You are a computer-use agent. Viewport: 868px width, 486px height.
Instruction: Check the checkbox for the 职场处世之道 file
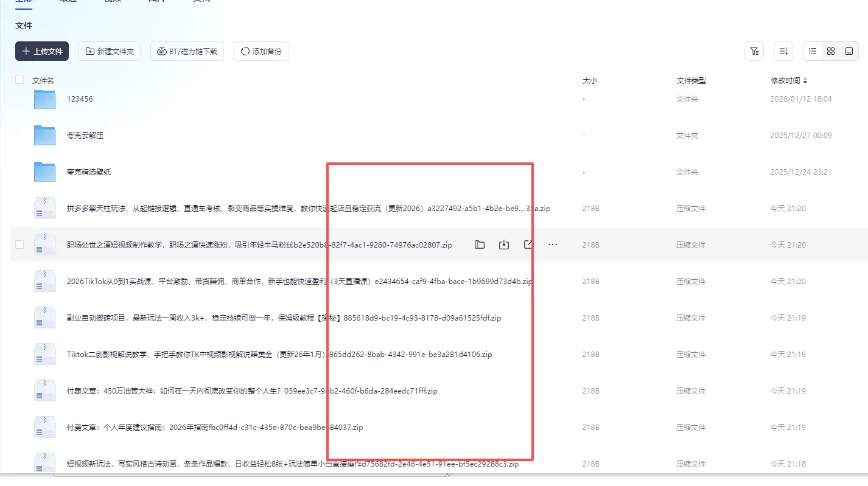click(x=19, y=244)
